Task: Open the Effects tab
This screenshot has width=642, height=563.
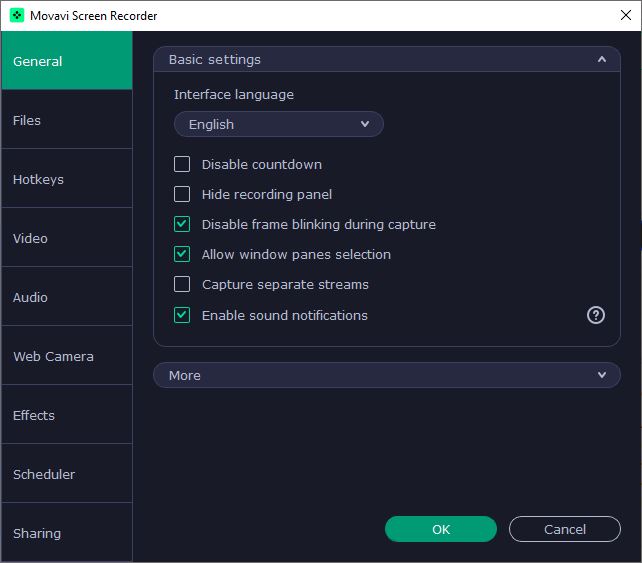Action: [x=67, y=415]
